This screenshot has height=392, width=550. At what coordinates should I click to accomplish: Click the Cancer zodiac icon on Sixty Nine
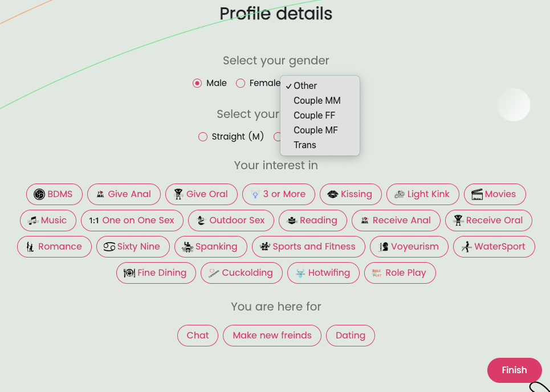[x=109, y=247]
